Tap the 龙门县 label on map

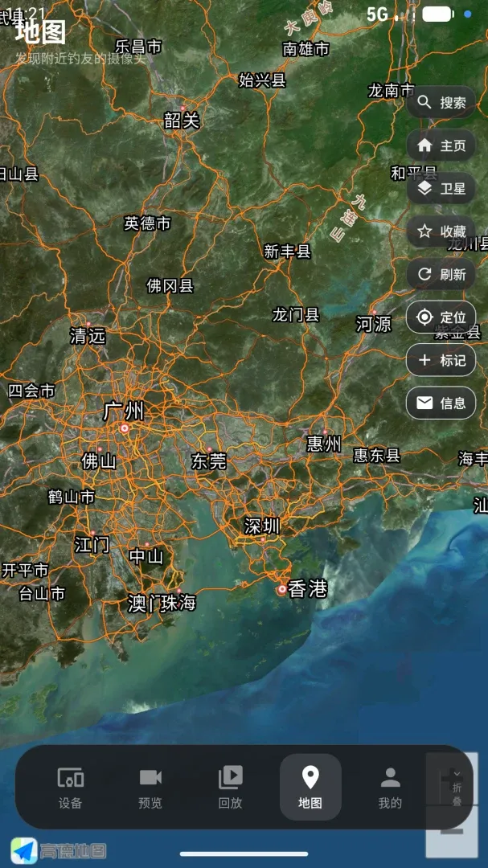click(x=296, y=315)
